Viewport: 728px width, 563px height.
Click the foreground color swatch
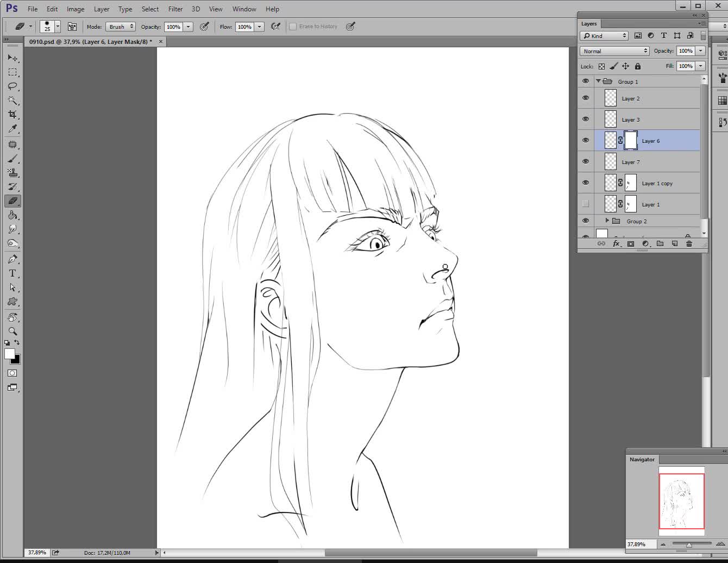coord(9,354)
